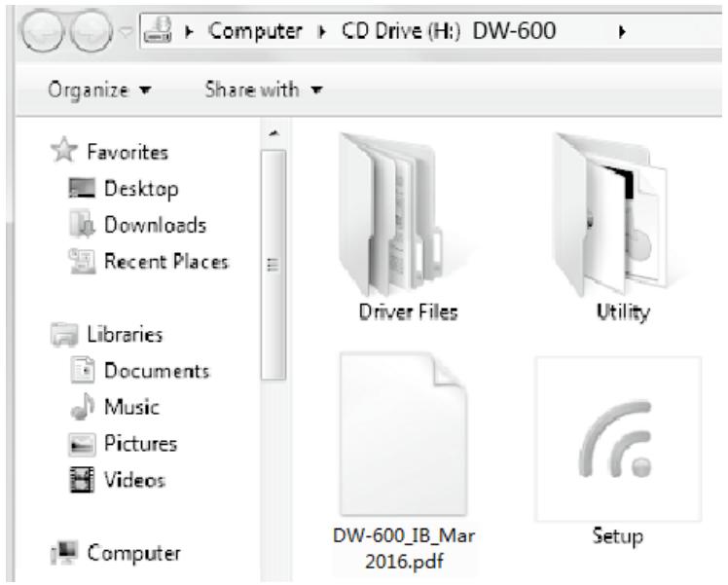The image size is (728, 585).
Task: Expand arrow after DW-600 breadcrumb
Action: click(x=622, y=32)
